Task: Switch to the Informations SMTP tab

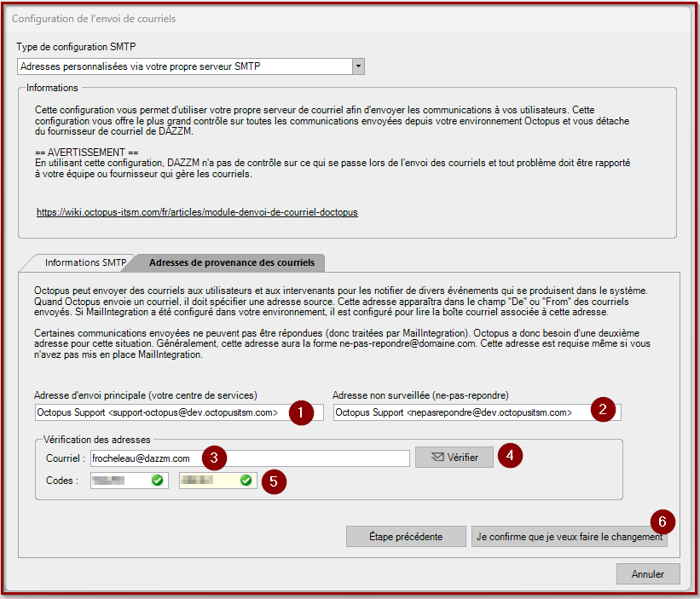Action: click(85, 262)
